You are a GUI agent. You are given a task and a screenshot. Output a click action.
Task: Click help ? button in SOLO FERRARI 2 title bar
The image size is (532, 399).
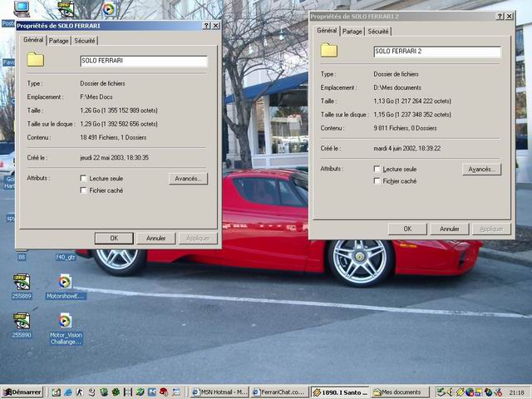click(500, 17)
